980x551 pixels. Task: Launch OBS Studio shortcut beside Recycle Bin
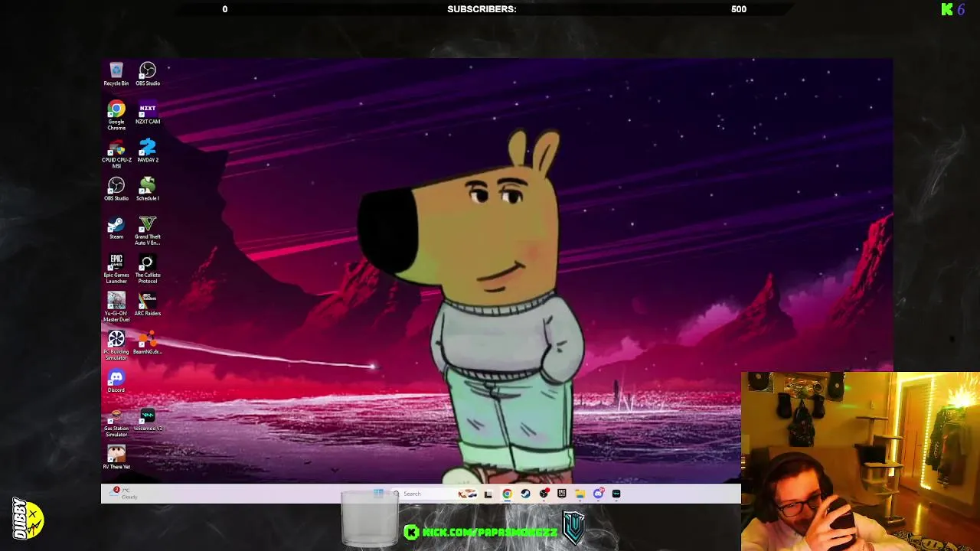(x=148, y=74)
